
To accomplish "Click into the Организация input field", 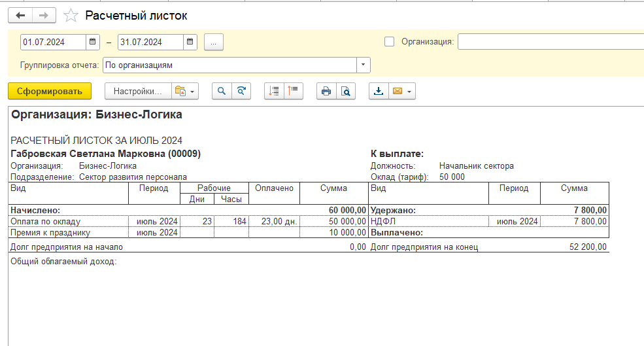I will coord(551,41).
